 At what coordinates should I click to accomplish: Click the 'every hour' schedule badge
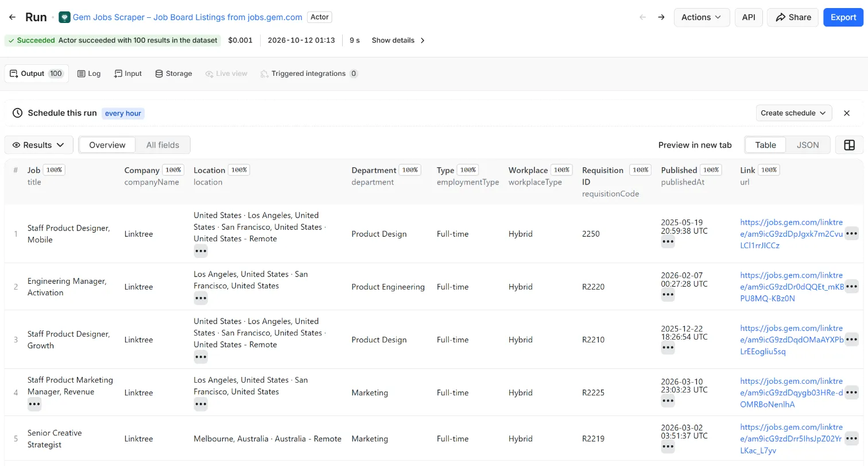[x=123, y=113]
